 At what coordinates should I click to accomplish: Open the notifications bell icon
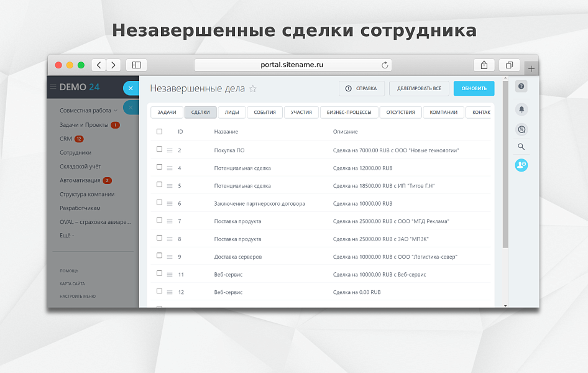coord(521,109)
